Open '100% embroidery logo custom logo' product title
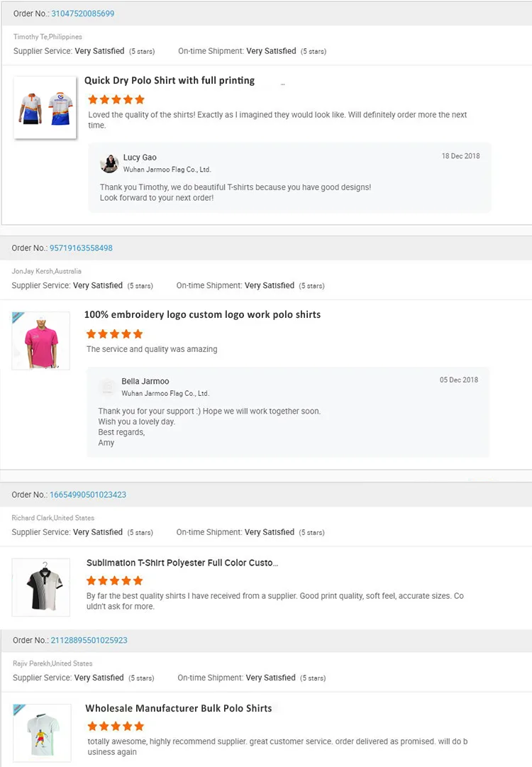532x767 pixels. coord(202,314)
